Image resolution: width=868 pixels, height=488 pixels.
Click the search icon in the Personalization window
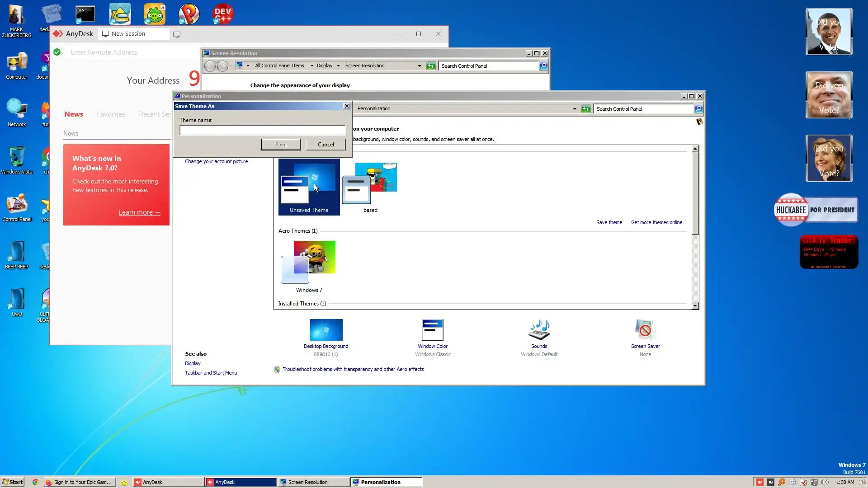(698, 109)
